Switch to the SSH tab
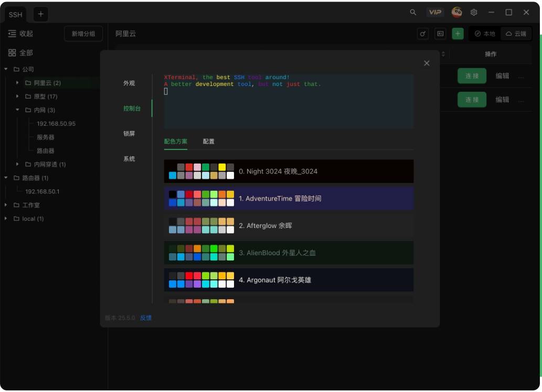This screenshot has width=542, height=392. coord(16,15)
